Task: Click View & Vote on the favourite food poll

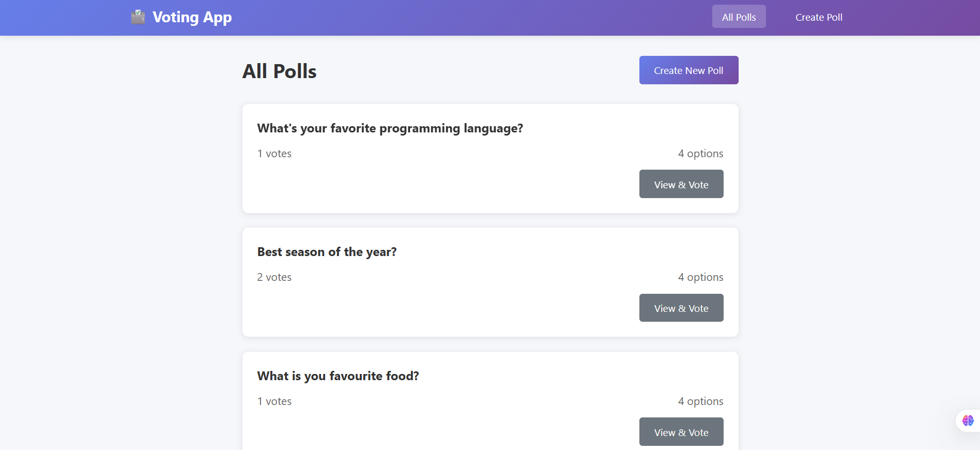Action: point(681,432)
